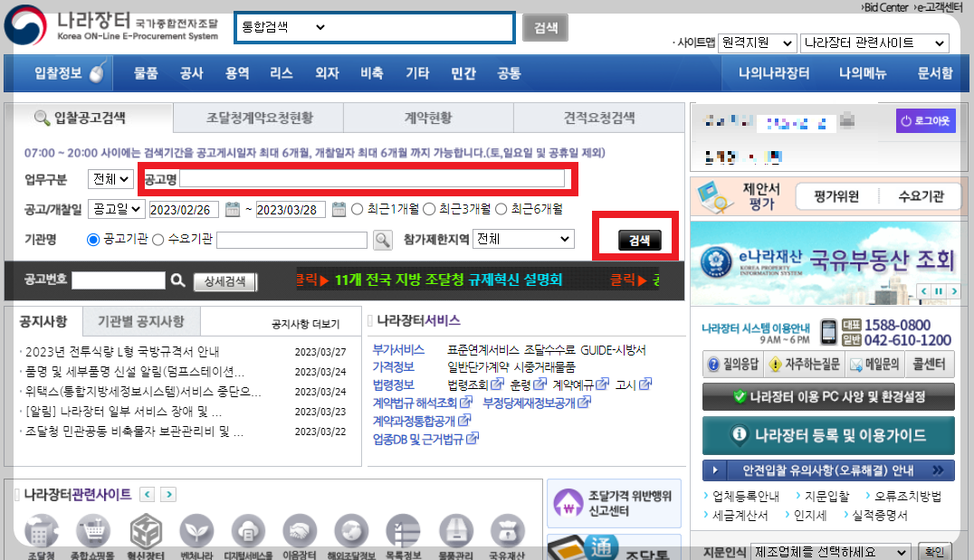The width and height of the screenshot is (974, 560).
Task: Click the 나라장터 logo in header
Action: [112, 25]
